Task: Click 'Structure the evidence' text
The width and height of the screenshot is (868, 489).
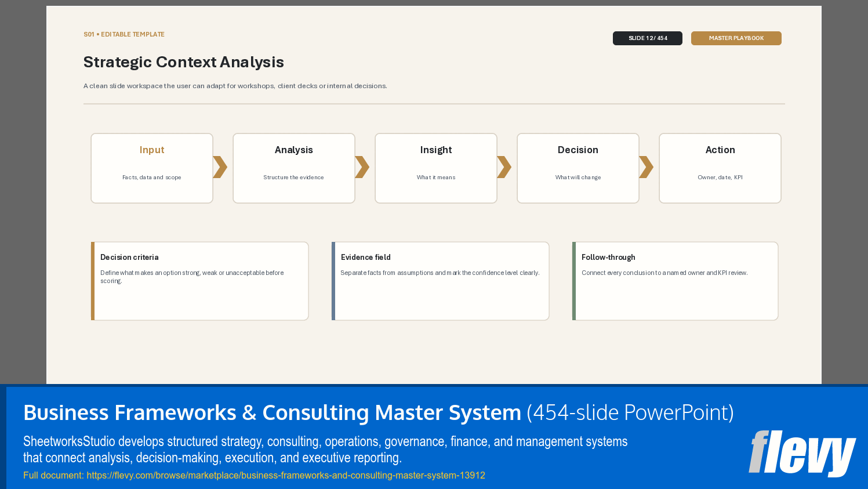Action: [x=294, y=178]
